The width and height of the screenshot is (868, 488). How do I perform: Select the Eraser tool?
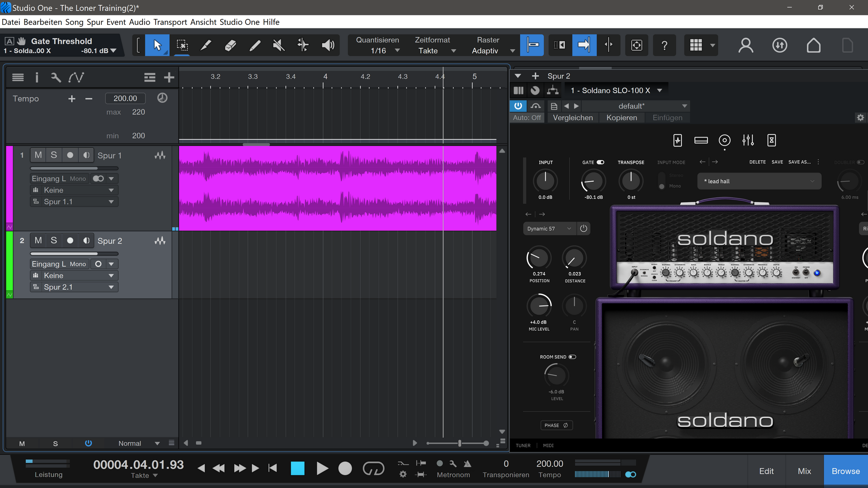pos(230,45)
